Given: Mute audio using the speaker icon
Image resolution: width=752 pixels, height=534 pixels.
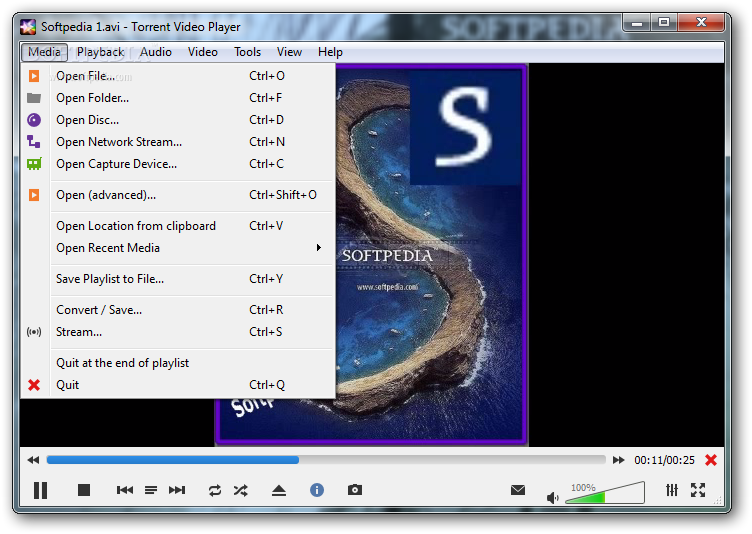Looking at the screenshot, I should tap(552, 498).
